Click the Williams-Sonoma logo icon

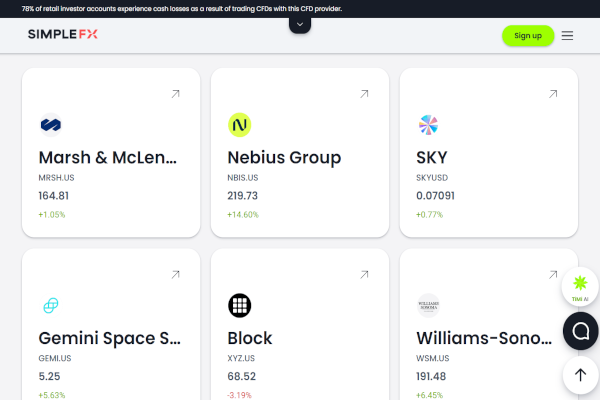pos(428,305)
